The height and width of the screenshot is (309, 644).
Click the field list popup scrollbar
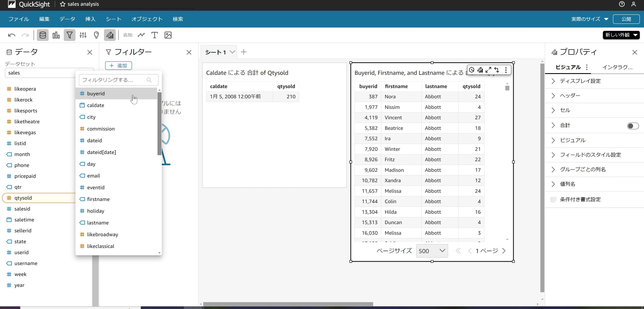159,123
